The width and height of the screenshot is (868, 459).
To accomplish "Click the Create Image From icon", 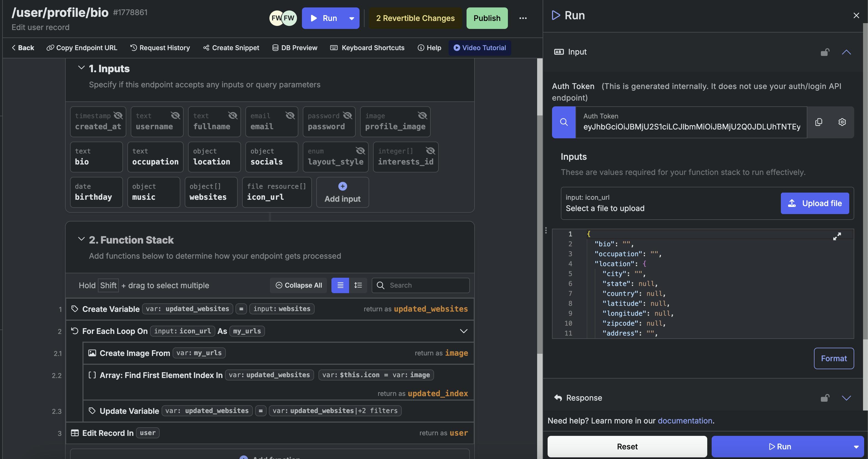I will click(92, 353).
